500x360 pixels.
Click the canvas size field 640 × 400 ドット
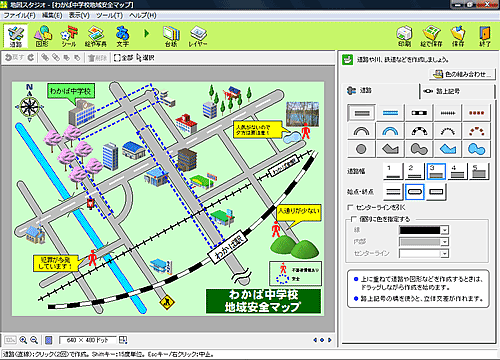click(x=87, y=340)
